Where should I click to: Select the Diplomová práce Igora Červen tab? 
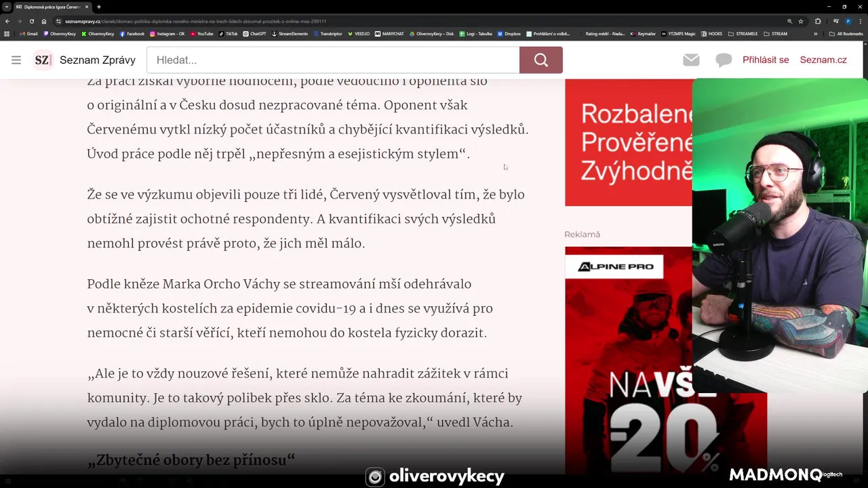(51, 7)
